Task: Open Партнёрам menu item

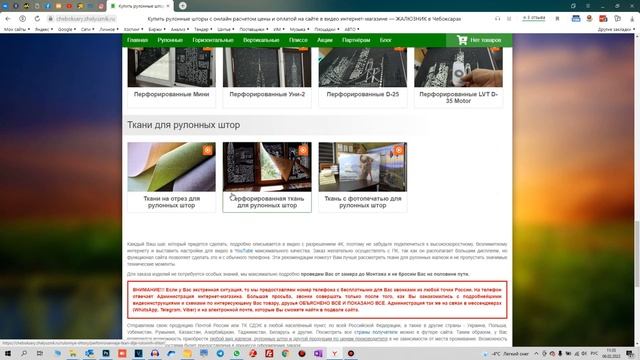Action: [x=356, y=40]
